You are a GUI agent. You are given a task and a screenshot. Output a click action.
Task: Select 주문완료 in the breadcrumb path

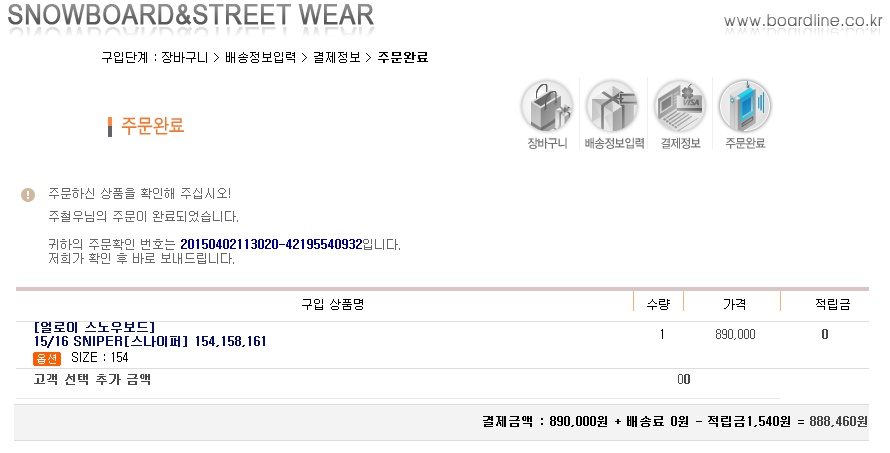point(402,57)
